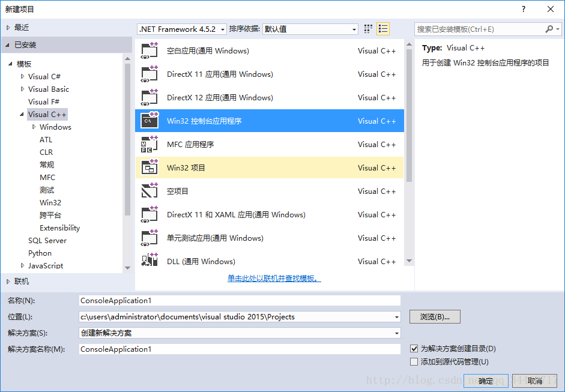Image resolution: width=565 pixels, height=392 pixels.
Task: Expand the 最近 section
Action: (x=8, y=28)
